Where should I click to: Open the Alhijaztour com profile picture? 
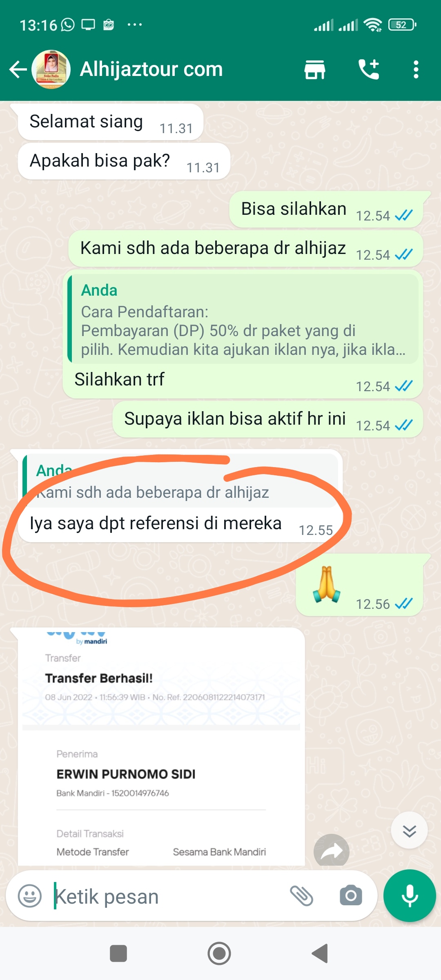point(51,69)
